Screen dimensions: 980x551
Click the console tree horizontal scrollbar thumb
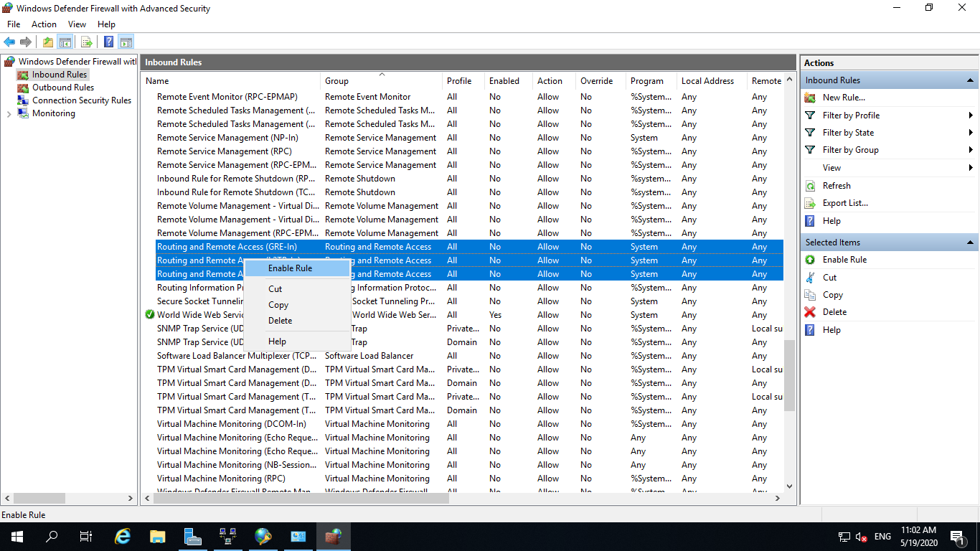tap(39, 498)
